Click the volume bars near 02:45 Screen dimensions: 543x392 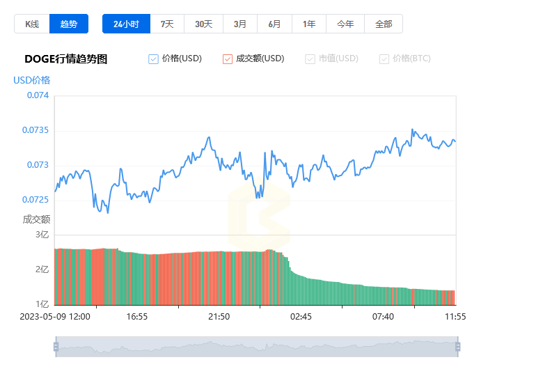click(x=301, y=290)
